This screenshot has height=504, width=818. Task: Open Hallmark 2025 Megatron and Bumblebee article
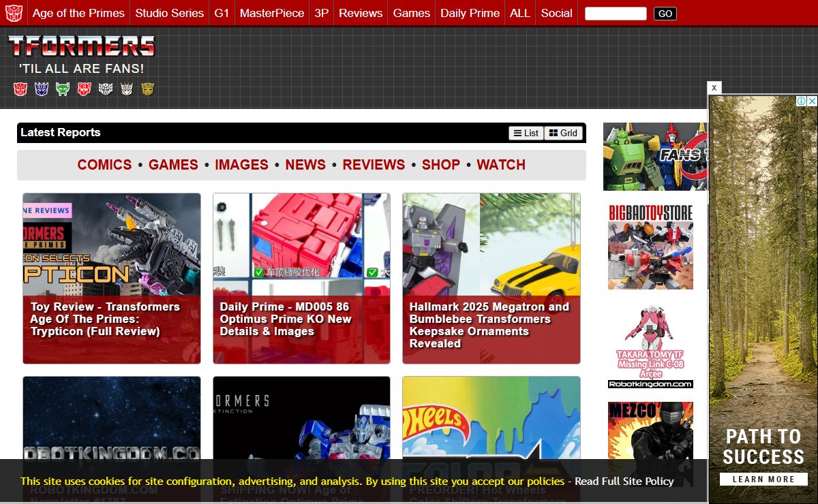pos(491,278)
